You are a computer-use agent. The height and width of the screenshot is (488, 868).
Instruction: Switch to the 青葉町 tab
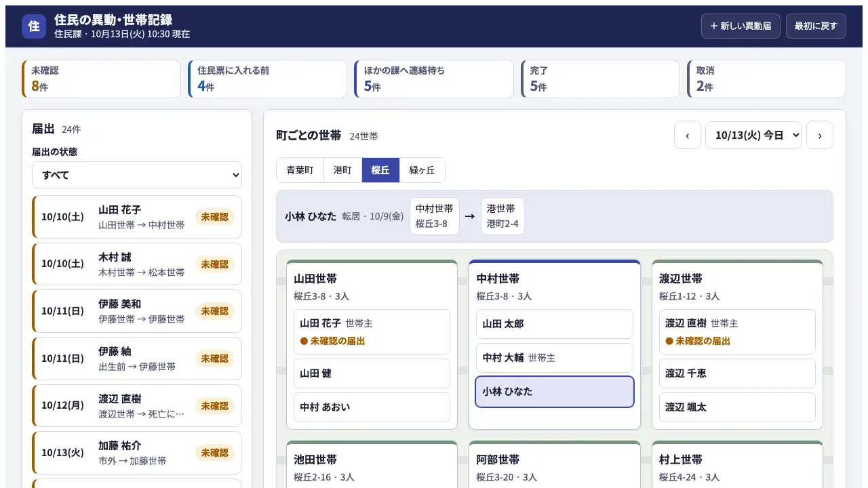300,170
